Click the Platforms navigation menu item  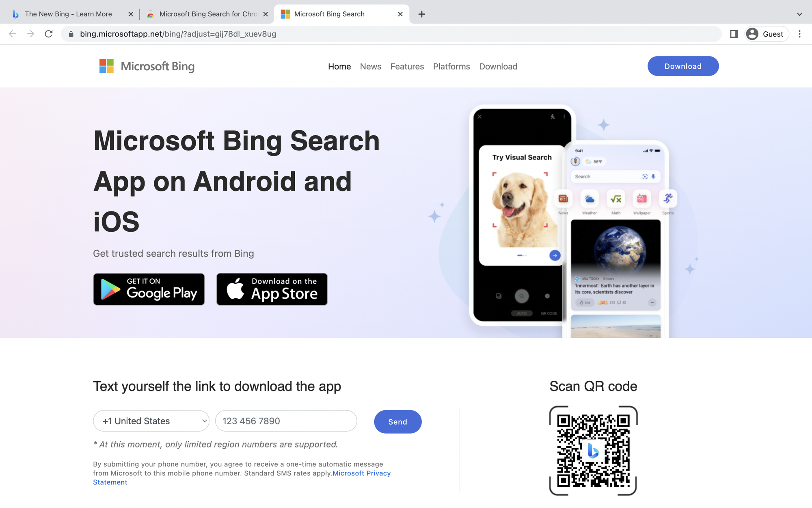451,66
